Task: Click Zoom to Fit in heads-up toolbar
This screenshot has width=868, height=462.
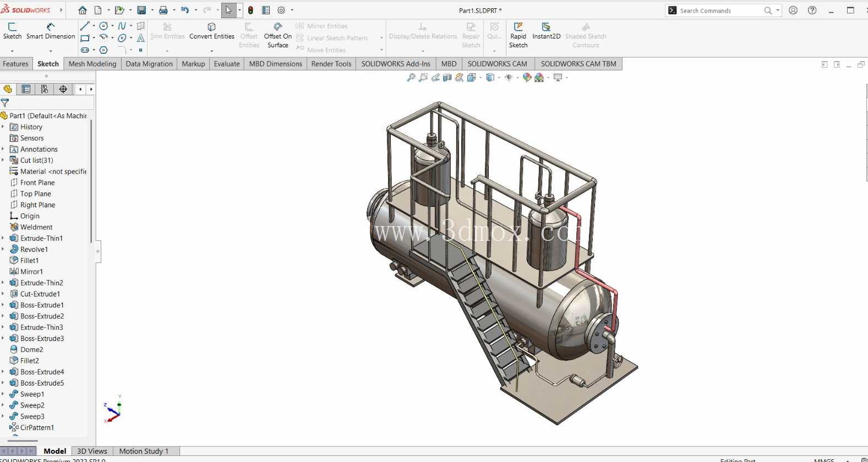Action: pos(411,78)
